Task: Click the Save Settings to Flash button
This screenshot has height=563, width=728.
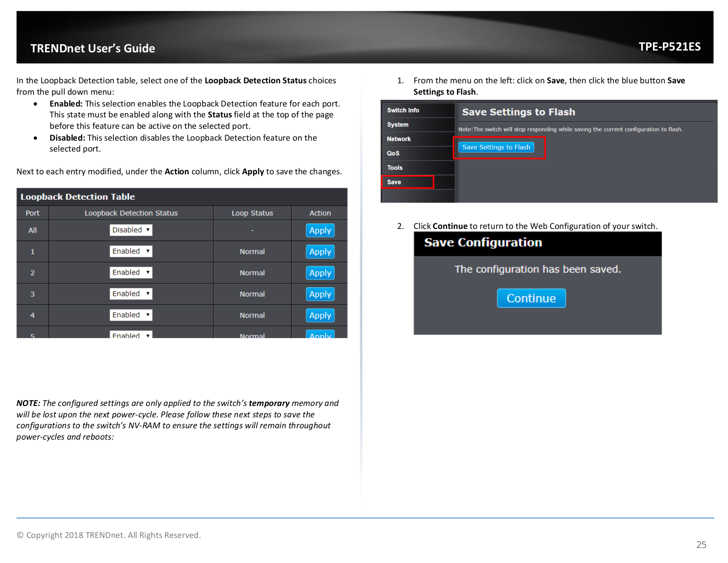Action: [496, 147]
